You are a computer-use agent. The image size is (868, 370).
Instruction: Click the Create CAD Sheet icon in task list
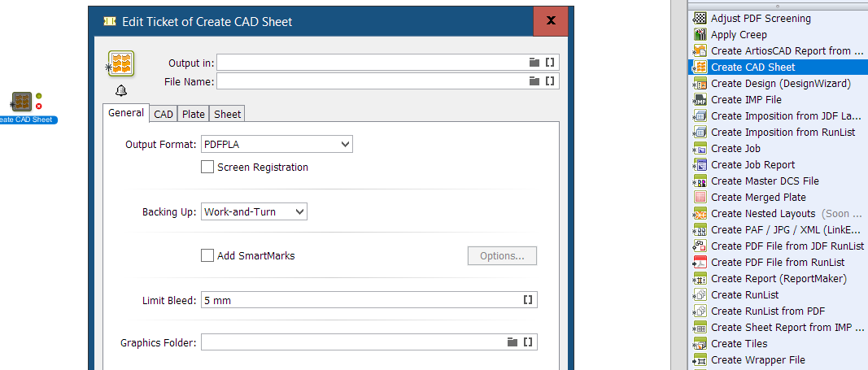coord(700,67)
